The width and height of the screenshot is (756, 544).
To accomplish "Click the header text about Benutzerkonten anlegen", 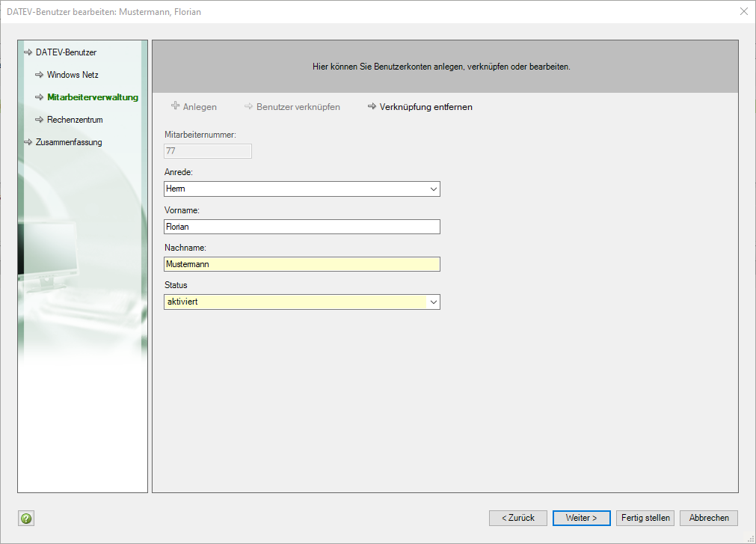I will click(441, 67).
